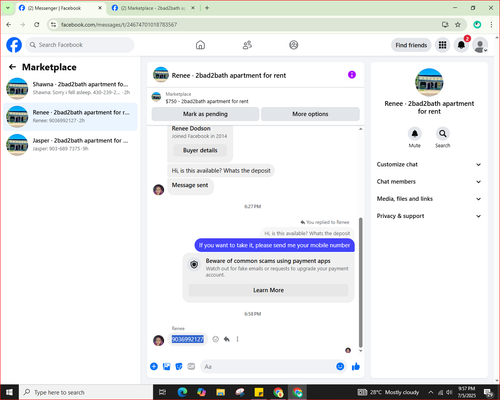Open File Explorer from taskbar
This screenshot has height=400, width=500.
[x=220, y=392]
